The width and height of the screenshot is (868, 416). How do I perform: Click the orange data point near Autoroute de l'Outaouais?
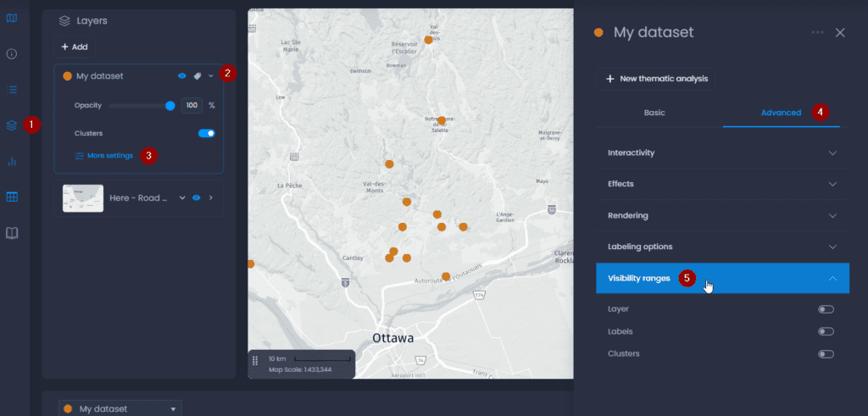click(x=446, y=276)
